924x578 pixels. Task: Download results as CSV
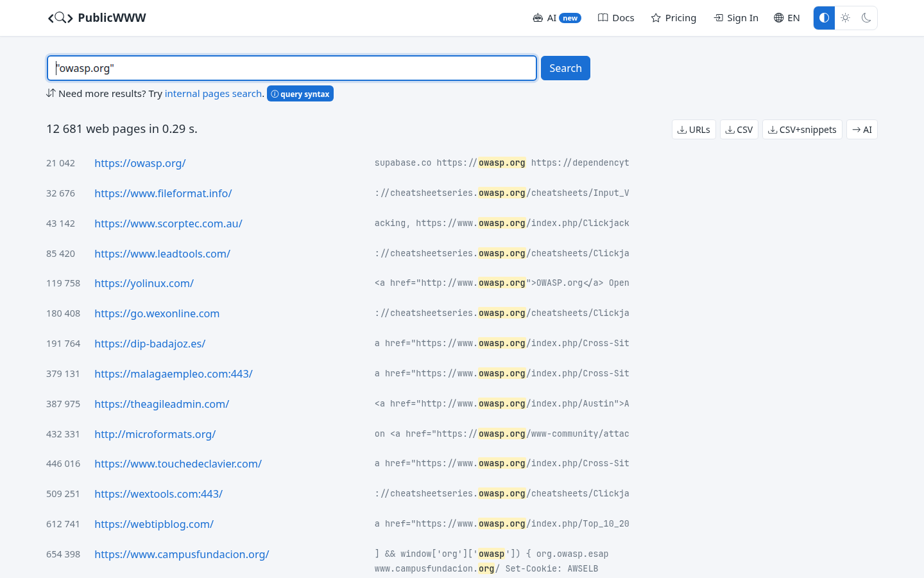[x=739, y=130]
